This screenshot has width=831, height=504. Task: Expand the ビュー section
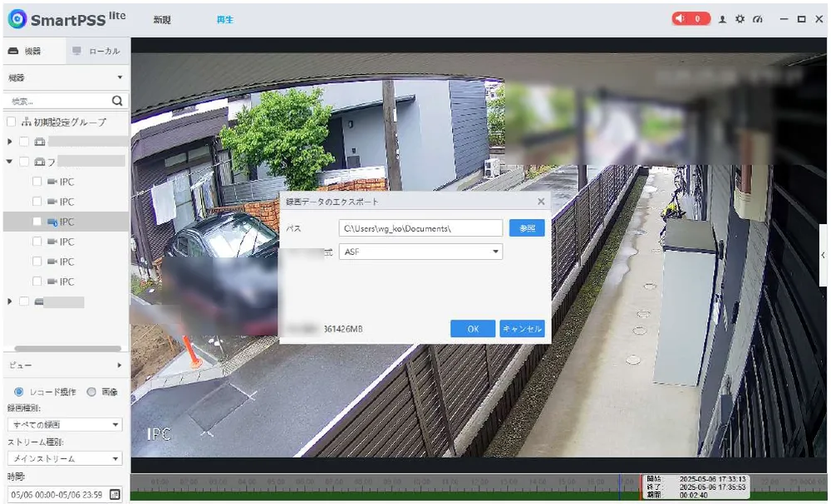click(66, 365)
